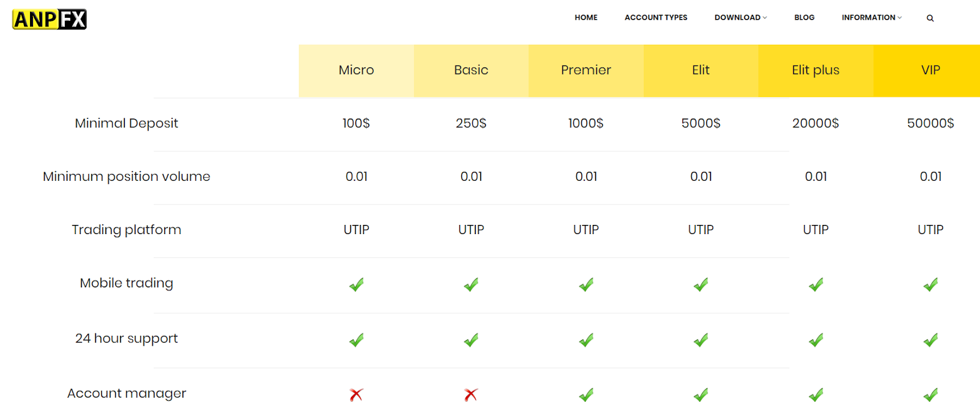Screen dimensions: 980x402
Task: Click Basic 24 hour support checkmark
Action: tap(471, 339)
